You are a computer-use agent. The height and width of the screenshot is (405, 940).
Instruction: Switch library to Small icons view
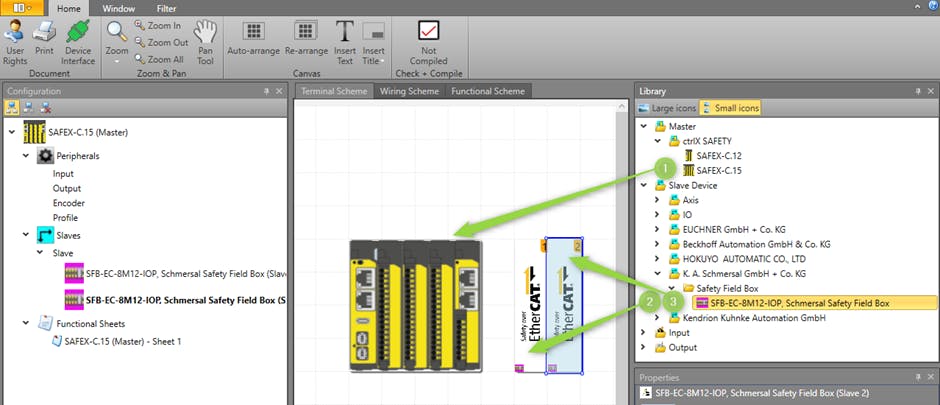click(730, 108)
